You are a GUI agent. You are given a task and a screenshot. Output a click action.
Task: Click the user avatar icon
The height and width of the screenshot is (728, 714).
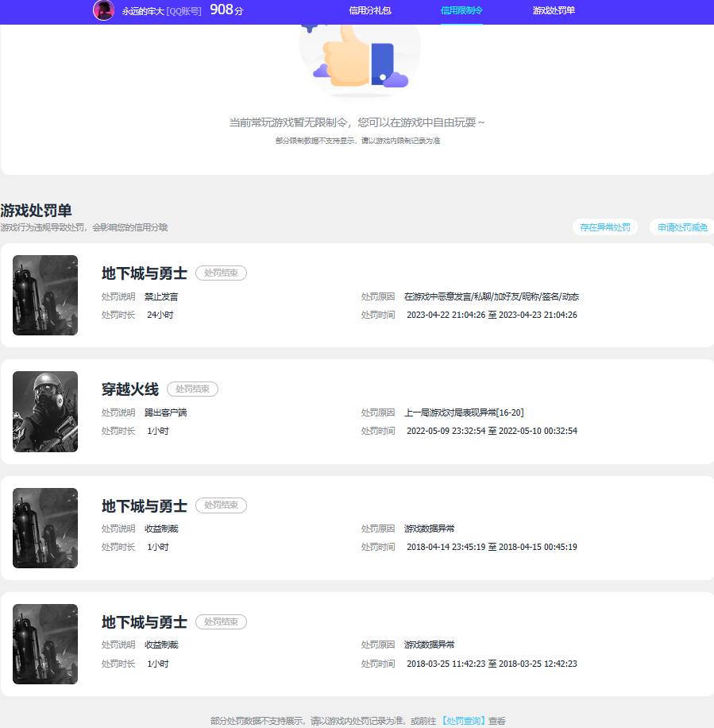[103, 11]
